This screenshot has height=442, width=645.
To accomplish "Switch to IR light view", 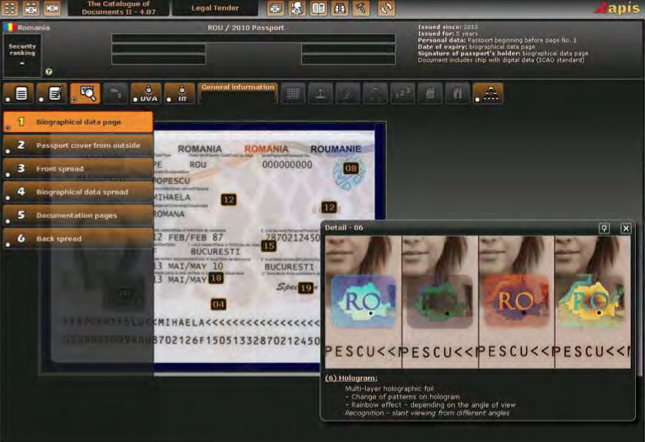I will [x=180, y=93].
